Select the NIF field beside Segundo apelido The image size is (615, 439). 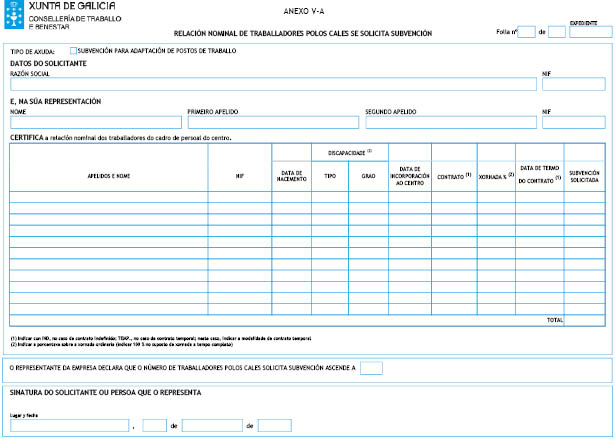point(575,122)
